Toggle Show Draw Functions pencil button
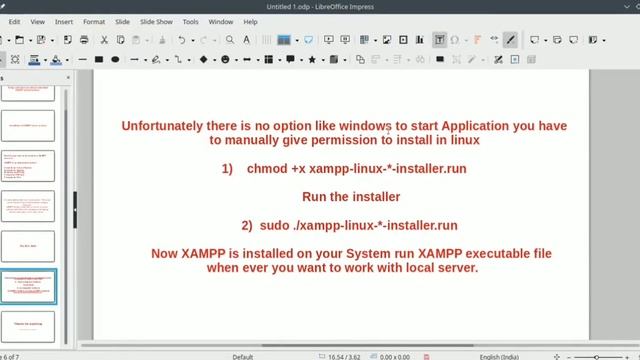This screenshot has width=640, height=360. (510, 40)
